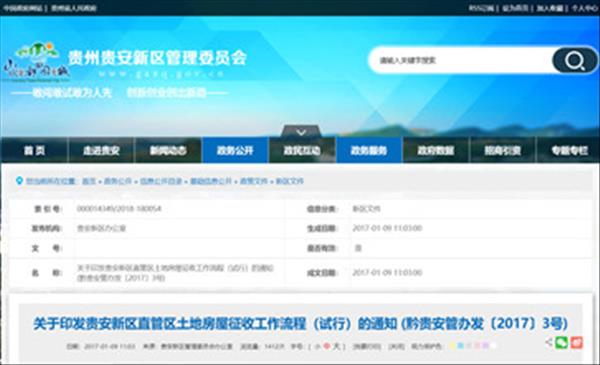
Task: Open the 招商引资 navigation tab
Action: click(503, 150)
